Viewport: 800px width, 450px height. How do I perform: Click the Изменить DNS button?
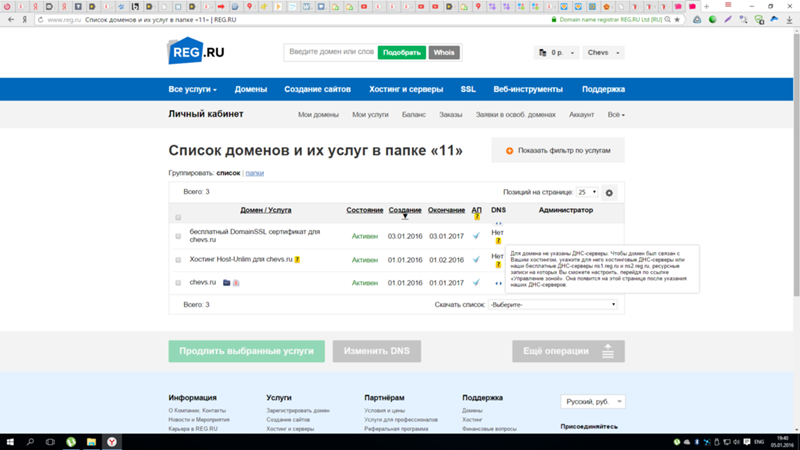point(377,351)
